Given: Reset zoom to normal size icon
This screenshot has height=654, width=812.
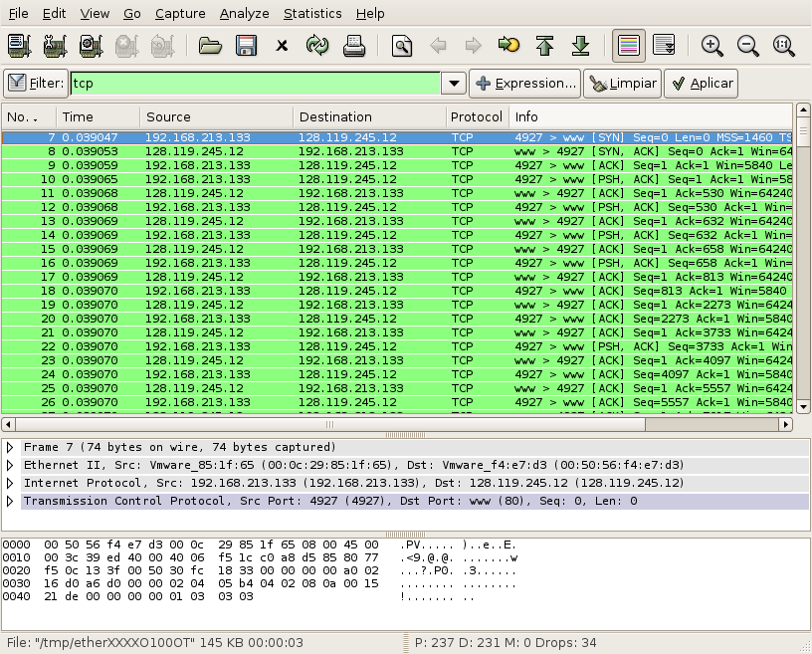Looking at the screenshot, I should 783,46.
